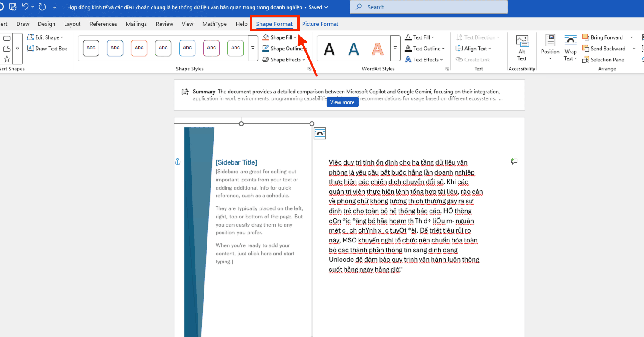Open the Text Outline dropdown
644x337 pixels.
coord(424,49)
